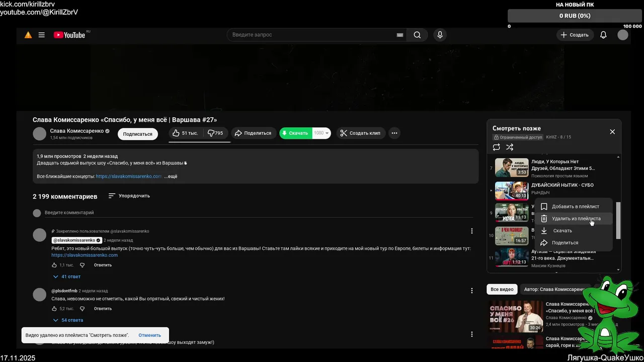Click the Создать button in header
The image size is (644, 362).
[x=575, y=35]
